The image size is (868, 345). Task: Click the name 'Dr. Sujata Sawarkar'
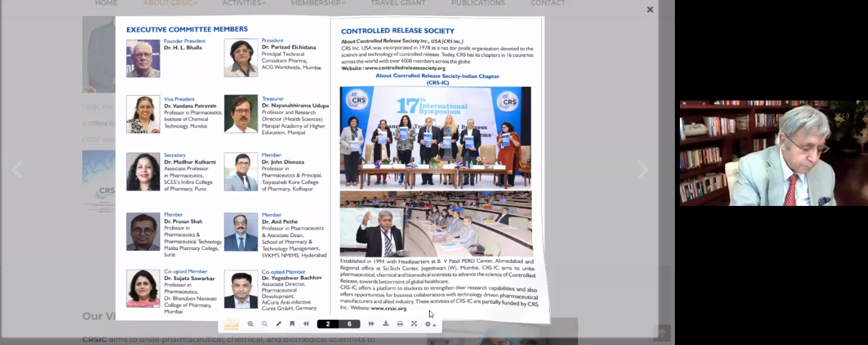189,278
